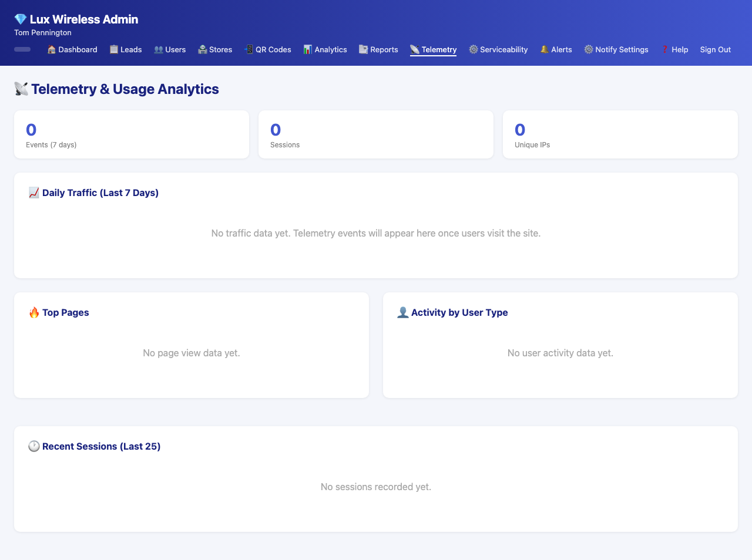Click the Recent Sessions (Last 25) heading
Viewport: 752px width, 560px height.
[102, 446]
